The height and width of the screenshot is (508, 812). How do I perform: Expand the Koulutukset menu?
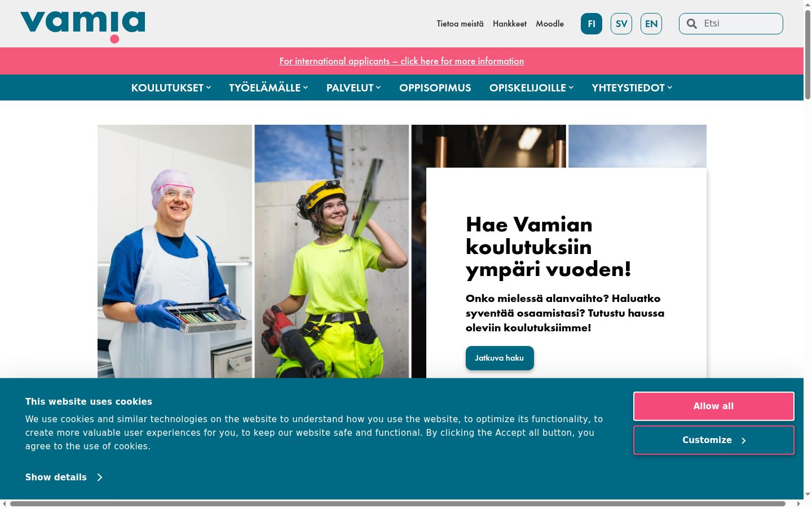[x=171, y=87]
